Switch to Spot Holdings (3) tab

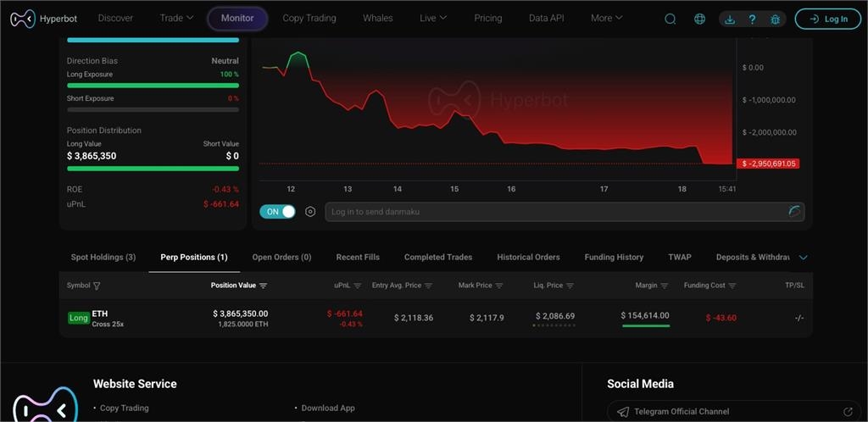coord(103,257)
